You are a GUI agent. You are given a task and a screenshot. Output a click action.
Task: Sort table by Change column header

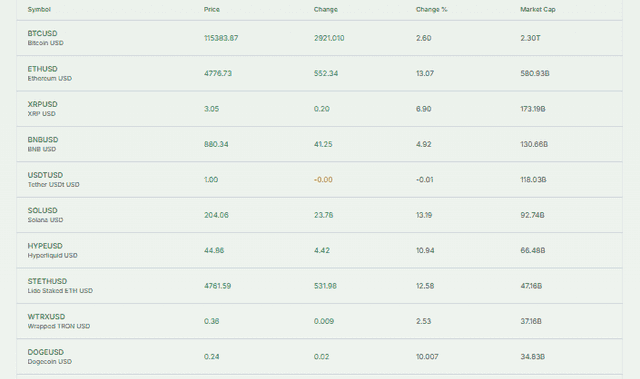(x=326, y=9)
